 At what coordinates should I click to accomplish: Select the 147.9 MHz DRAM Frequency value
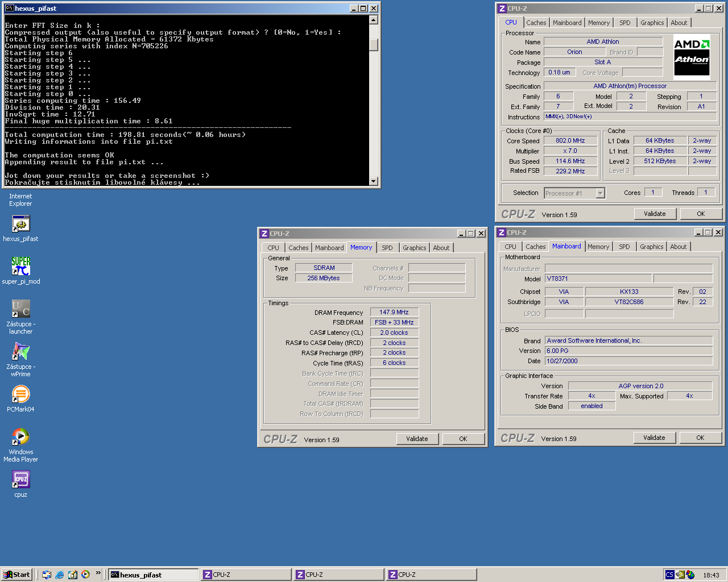click(x=394, y=312)
